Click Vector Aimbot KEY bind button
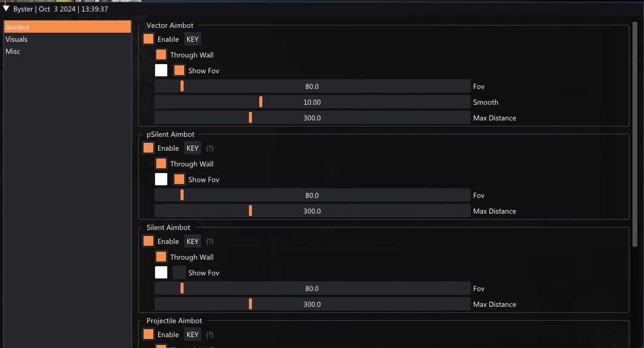This screenshot has width=644, height=348. pos(193,39)
